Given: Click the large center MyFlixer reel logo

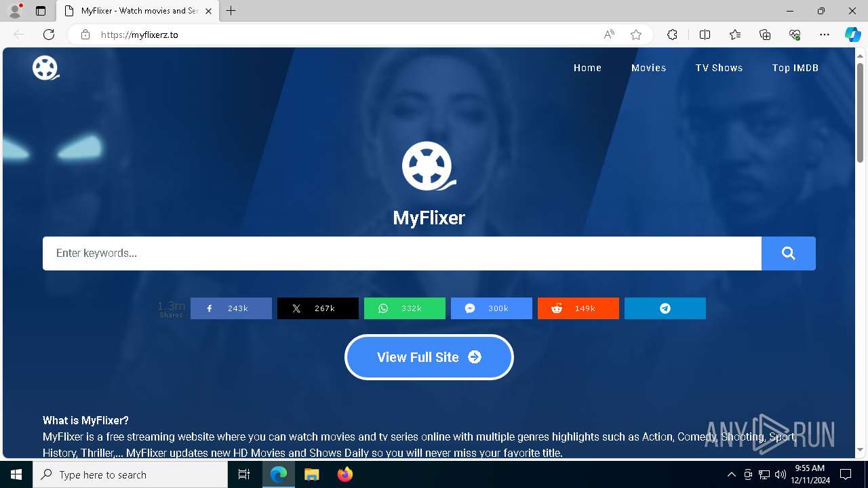Looking at the screenshot, I should 429,166.
